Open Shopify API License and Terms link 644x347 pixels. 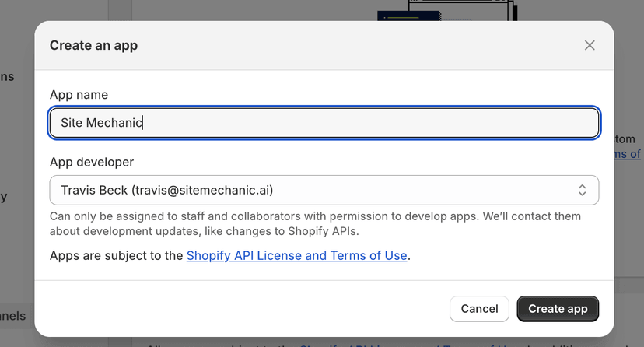point(296,255)
